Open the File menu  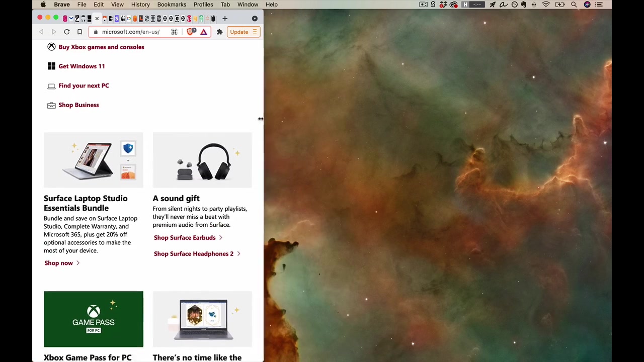point(82,5)
